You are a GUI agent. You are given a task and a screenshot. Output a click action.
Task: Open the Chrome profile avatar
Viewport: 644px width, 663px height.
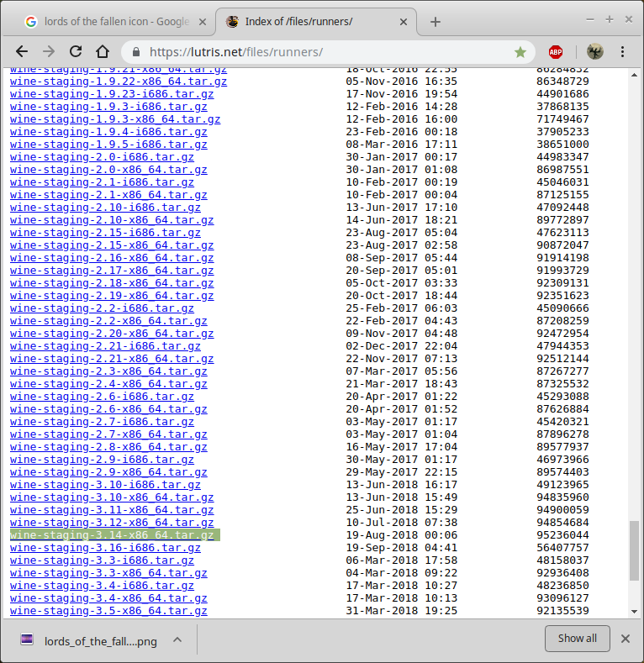[595, 52]
